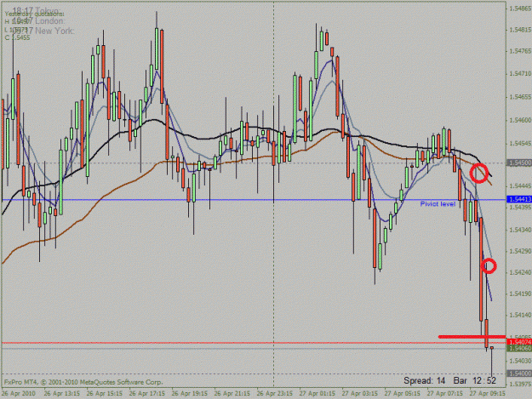
Task: Click the 1.54340 price axis label
Action: tap(520, 231)
